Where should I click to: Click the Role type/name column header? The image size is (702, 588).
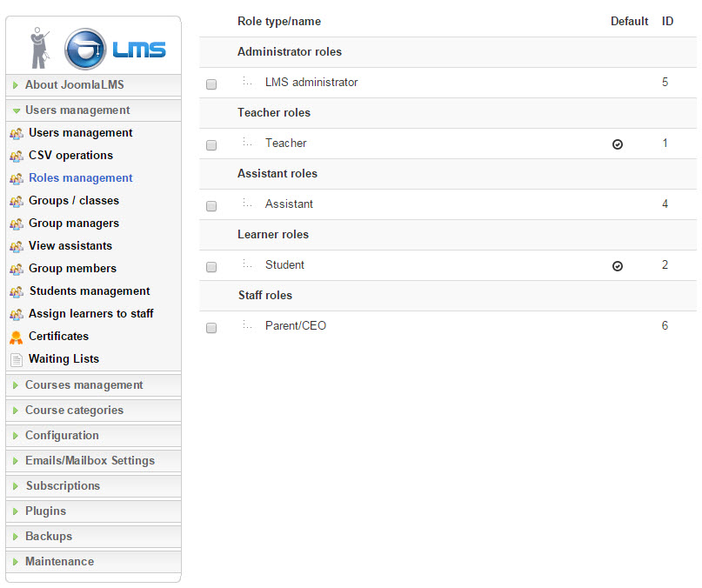tap(279, 22)
